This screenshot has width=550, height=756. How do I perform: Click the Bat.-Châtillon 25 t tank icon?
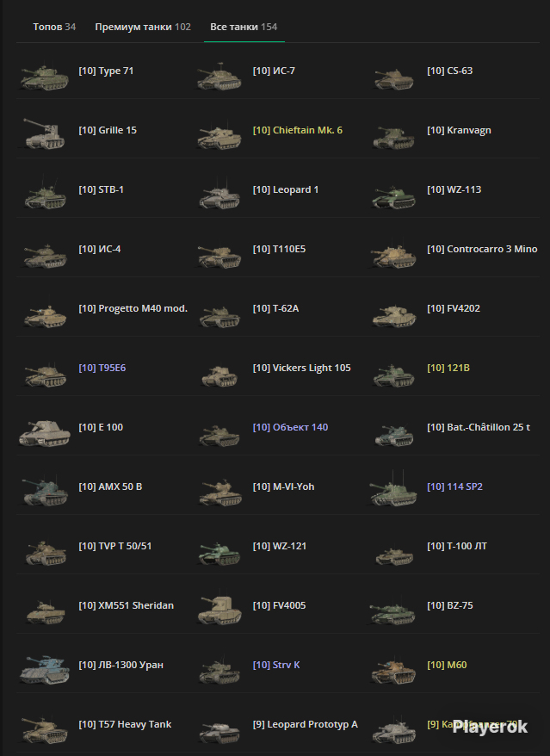coord(394,435)
